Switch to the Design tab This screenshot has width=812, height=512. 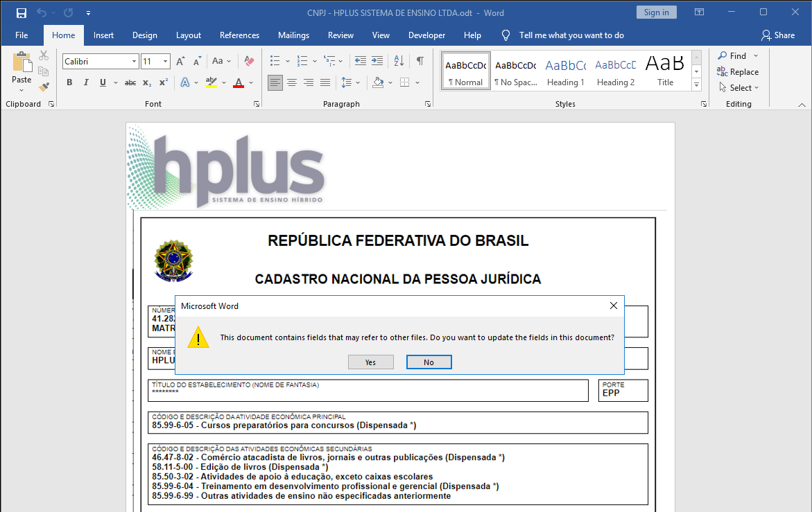144,35
